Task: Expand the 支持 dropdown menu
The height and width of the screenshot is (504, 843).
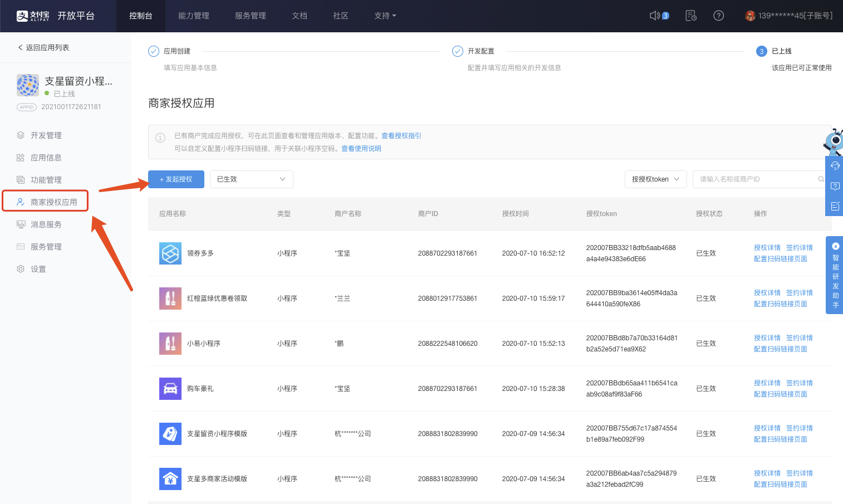Action: (385, 16)
